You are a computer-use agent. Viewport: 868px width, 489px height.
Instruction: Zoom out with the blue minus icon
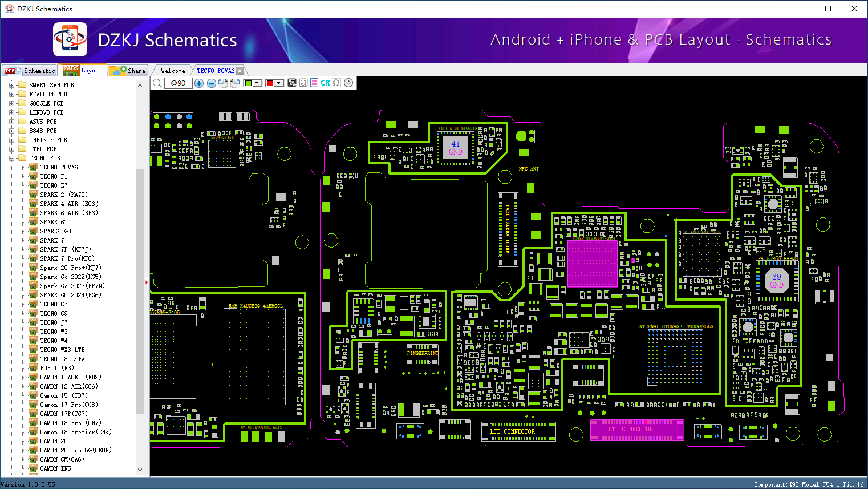pyautogui.click(x=211, y=83)
